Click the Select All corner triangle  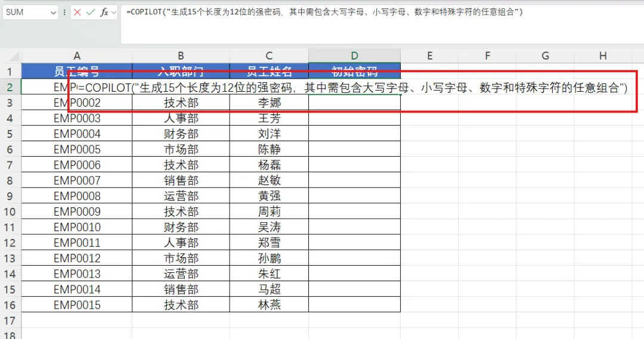click(x=14, y=56)
